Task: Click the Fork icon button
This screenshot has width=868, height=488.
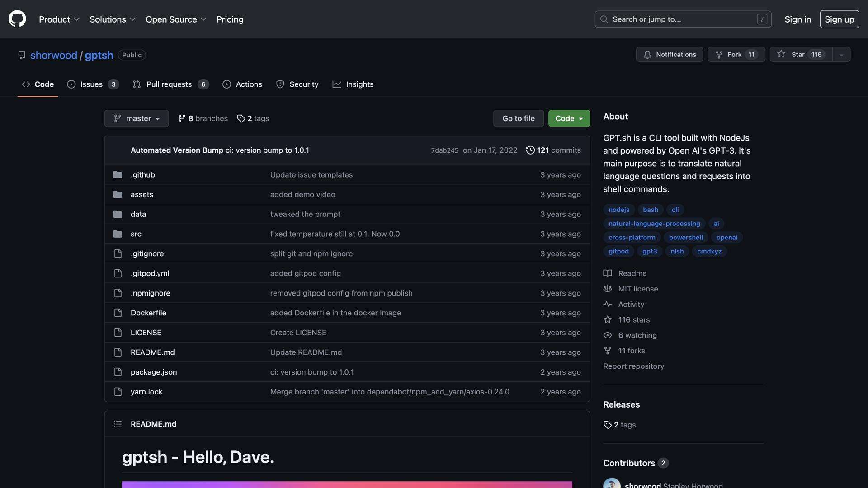Action: point(719,55)
